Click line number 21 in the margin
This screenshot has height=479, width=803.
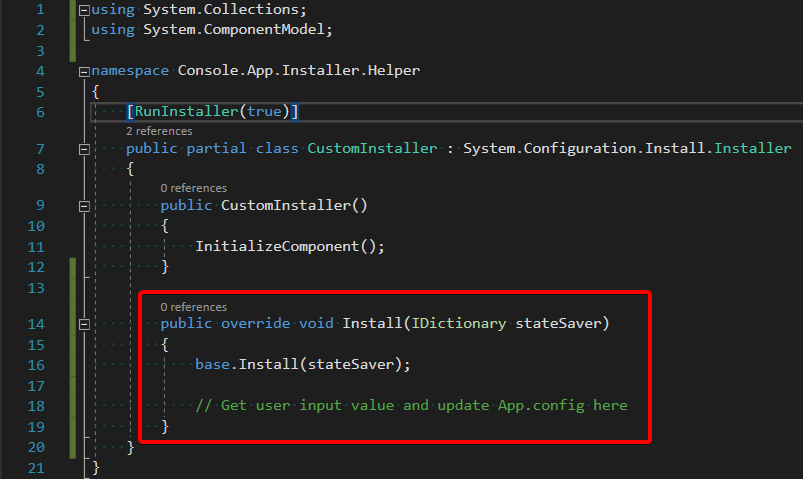(36, 468)
